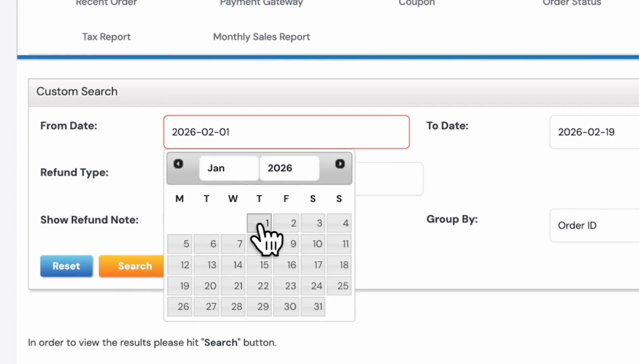Open the Jan month dropdown
The height and width of the screenshot is (364, 639).
coord(229,168)
